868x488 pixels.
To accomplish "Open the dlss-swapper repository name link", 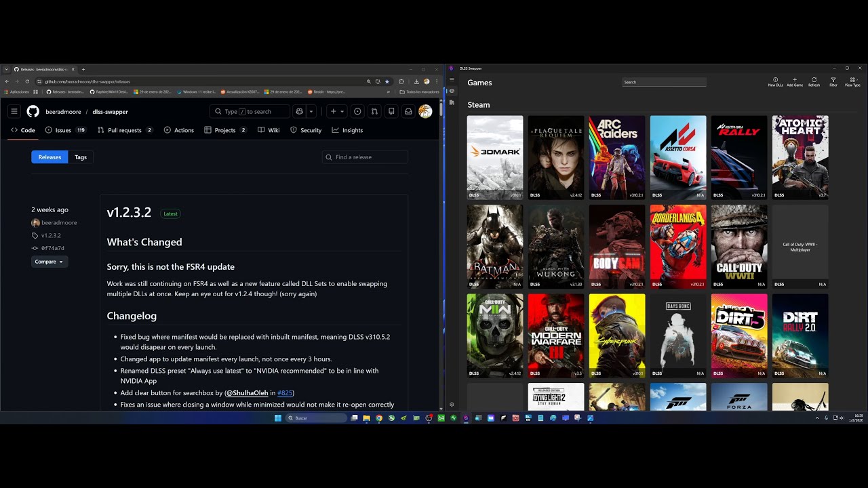I will [111, 112].
